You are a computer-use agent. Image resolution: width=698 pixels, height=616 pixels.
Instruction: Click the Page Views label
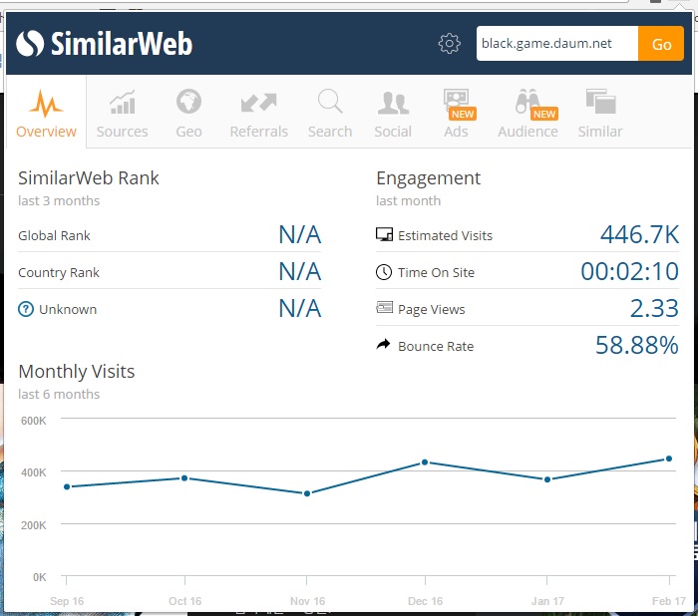pyautogui.click(x=432, y=310)
